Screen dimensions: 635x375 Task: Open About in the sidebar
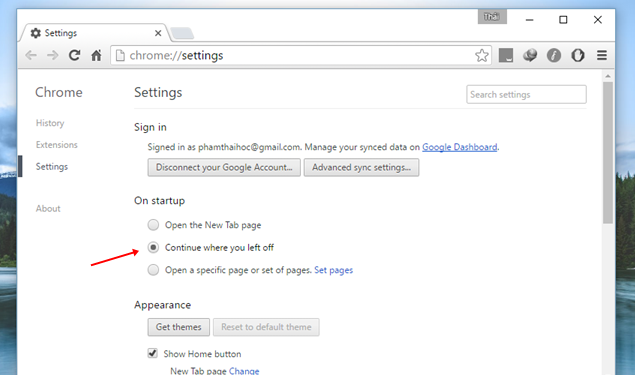point(48,209)
